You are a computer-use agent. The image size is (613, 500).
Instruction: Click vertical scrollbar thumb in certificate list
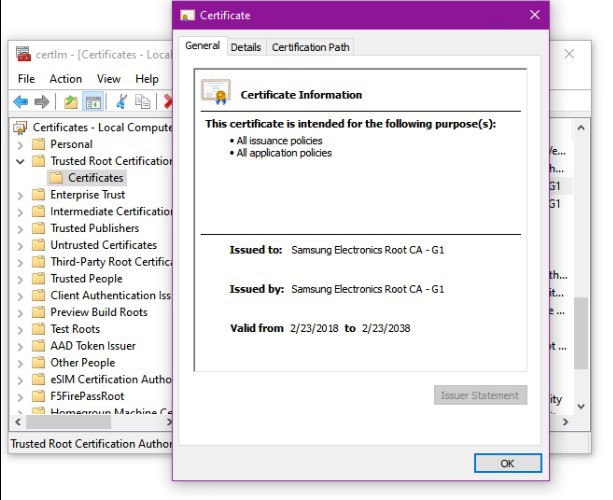[581, 333]
